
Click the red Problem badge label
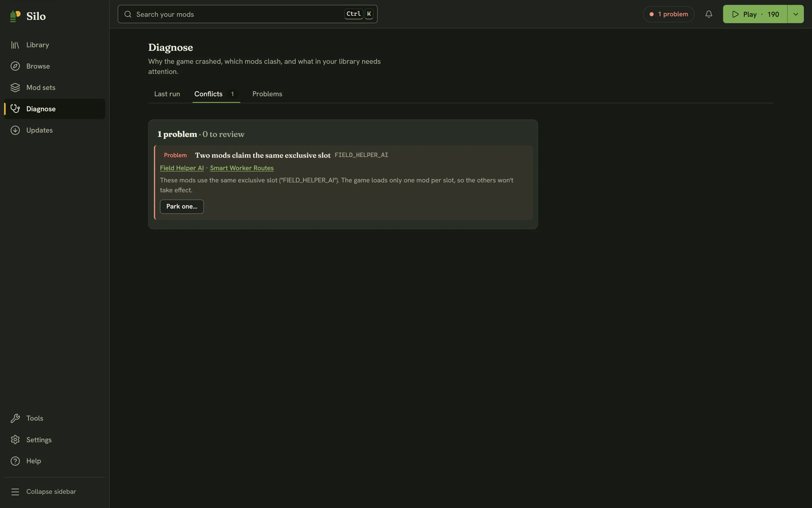coord(175,155)
